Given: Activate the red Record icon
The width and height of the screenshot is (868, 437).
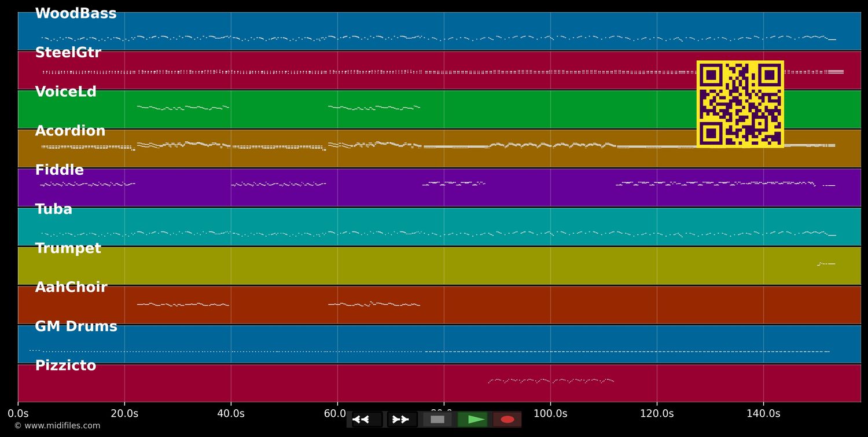Looking at the screenshot, I should point(507,419).
